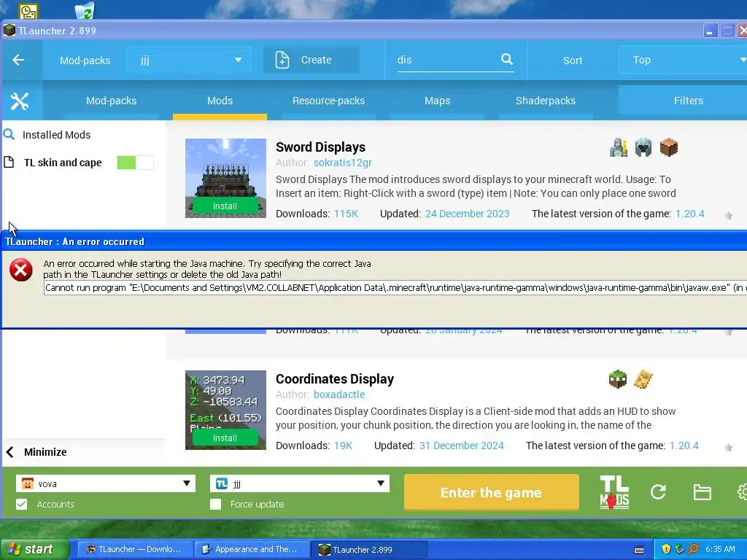Click the Installed Mods label
This screenshot has height=560, width=747.
click(56, 135)
